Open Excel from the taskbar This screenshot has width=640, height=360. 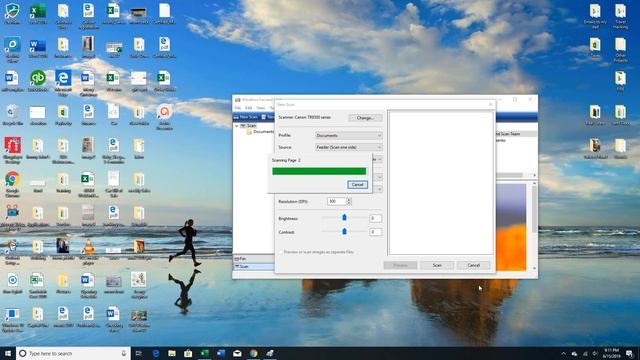tap(204, 353)
